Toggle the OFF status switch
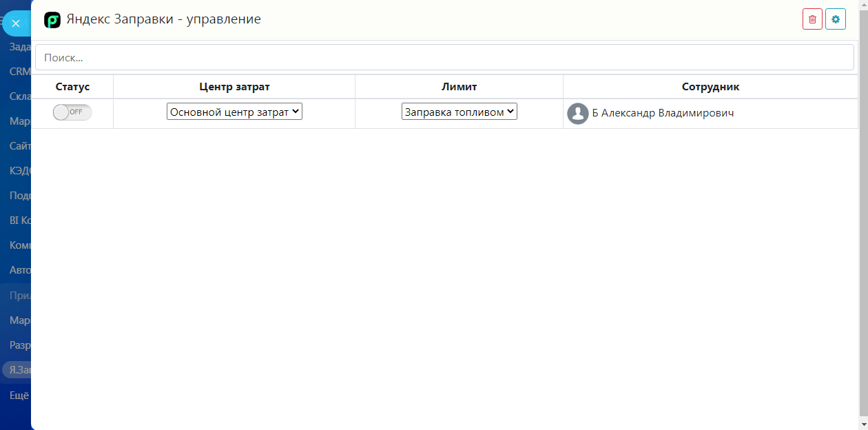 [x=72, y=112]
